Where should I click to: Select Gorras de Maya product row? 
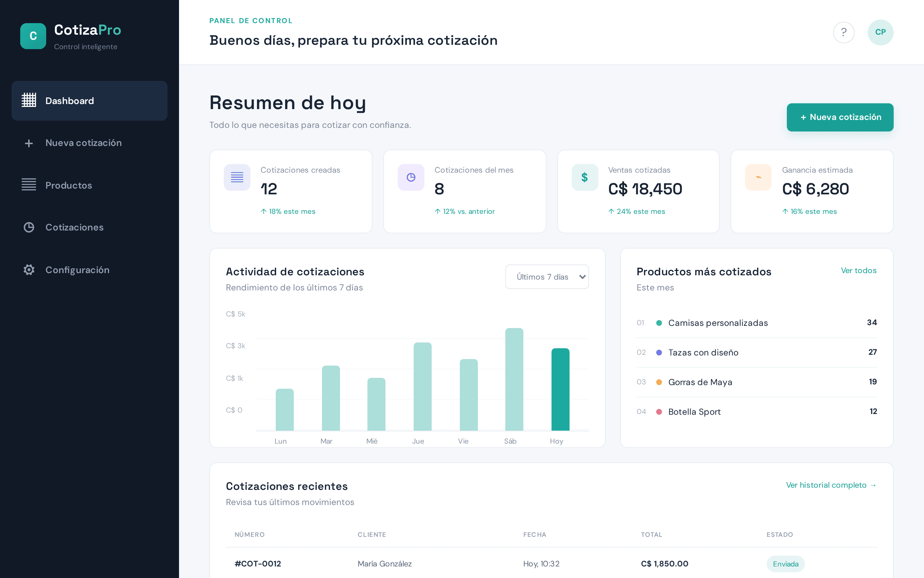(757, 382)
